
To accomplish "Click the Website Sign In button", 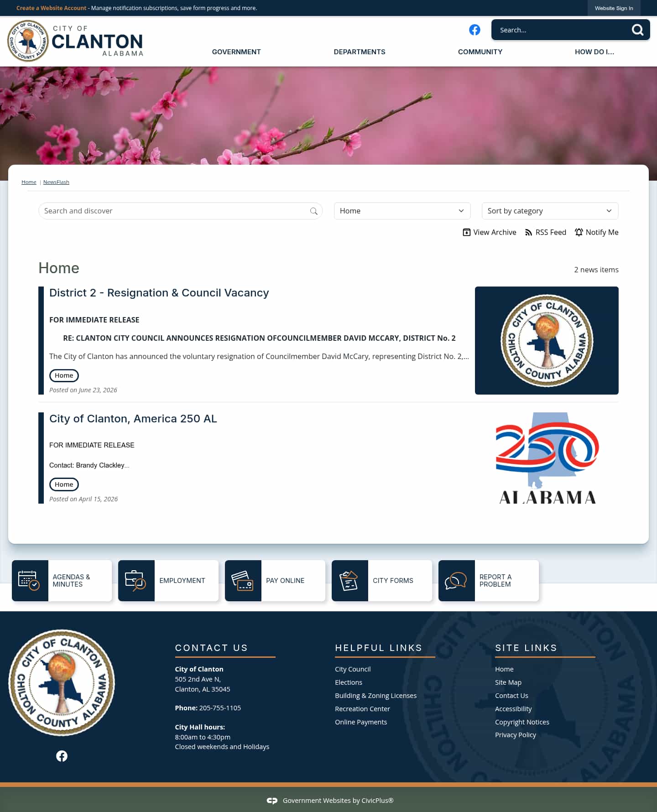I will click(614, 8).
